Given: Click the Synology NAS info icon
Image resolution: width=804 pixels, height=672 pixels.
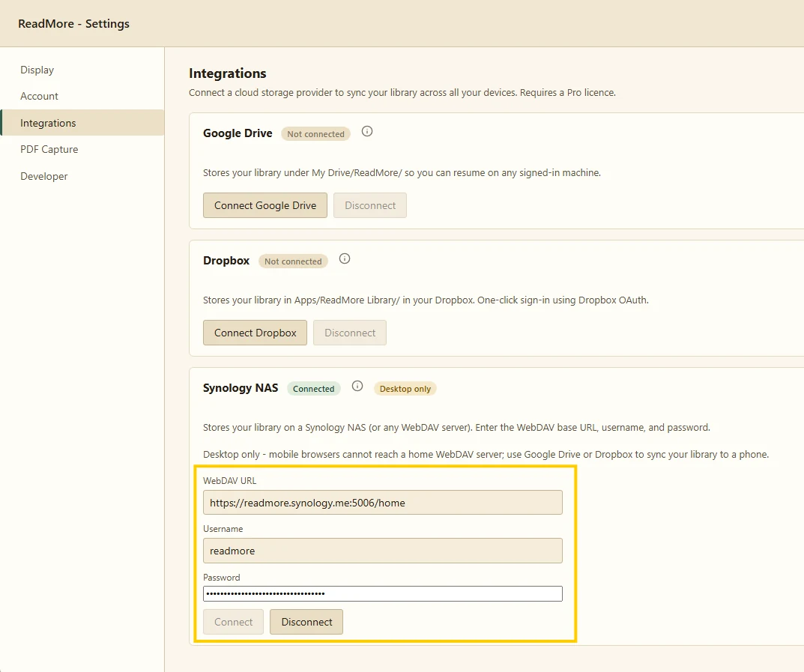Looking at the screenshot, I should (357, 386).
